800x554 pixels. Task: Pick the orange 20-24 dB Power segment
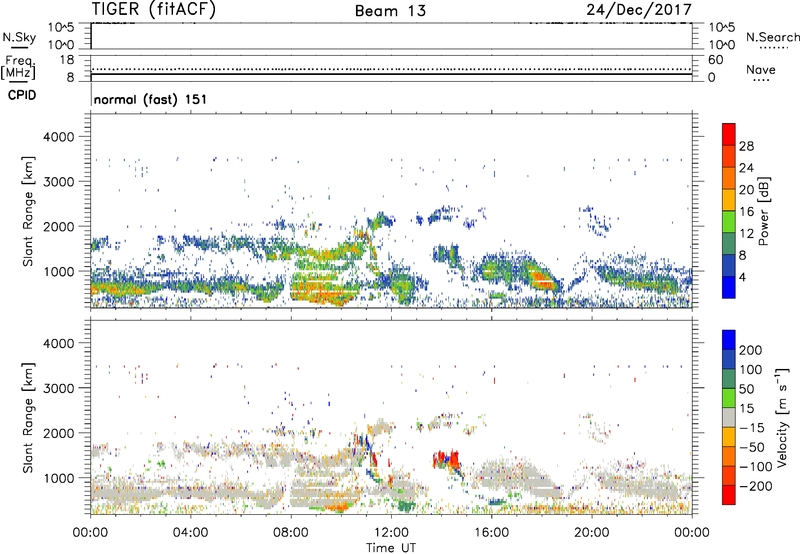pyautogui.click(x=729, y=178)
